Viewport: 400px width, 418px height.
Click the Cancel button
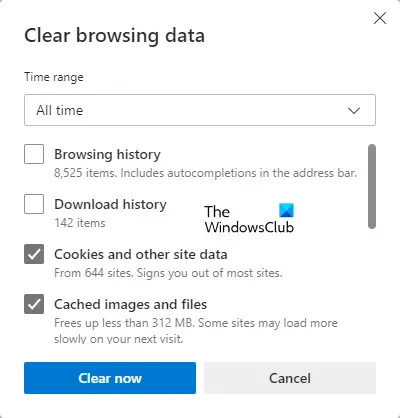(290, 378)
